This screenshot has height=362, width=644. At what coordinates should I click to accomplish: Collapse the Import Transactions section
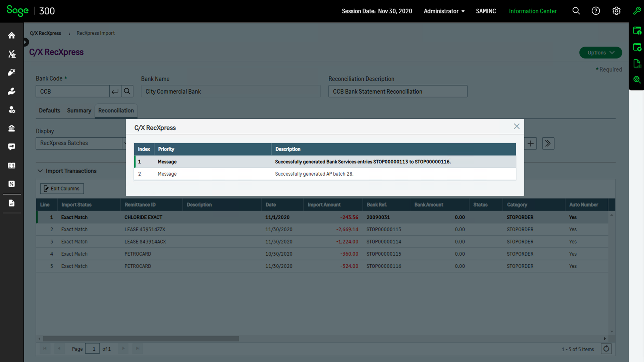coord(40,171)
